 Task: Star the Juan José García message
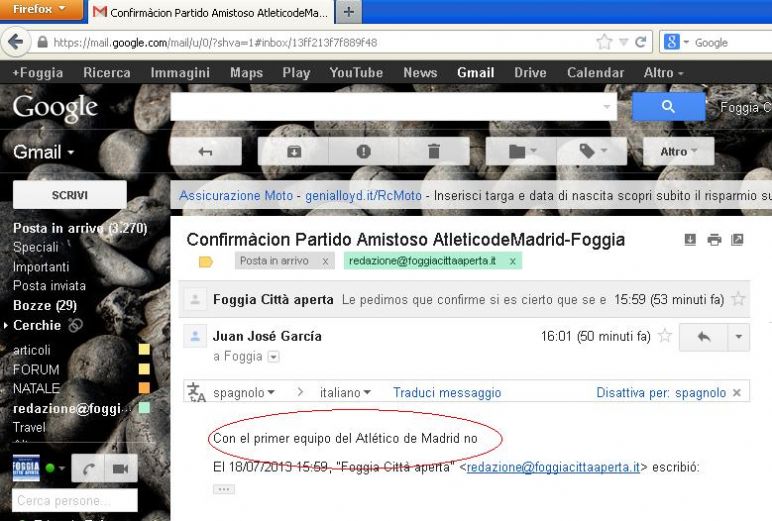click(665, 336)
